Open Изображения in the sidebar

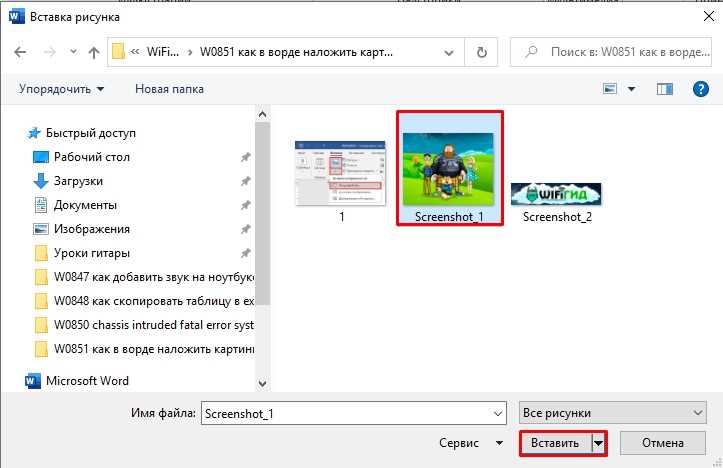(82, 229)
